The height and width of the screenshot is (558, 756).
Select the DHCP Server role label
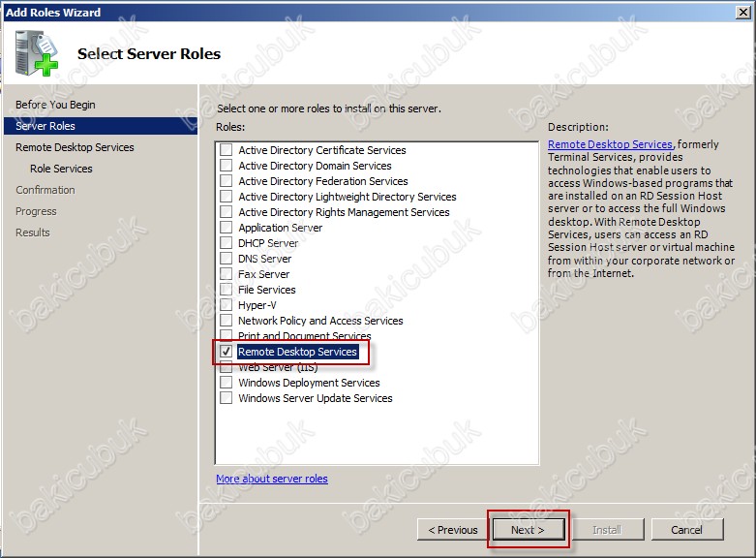268,243
